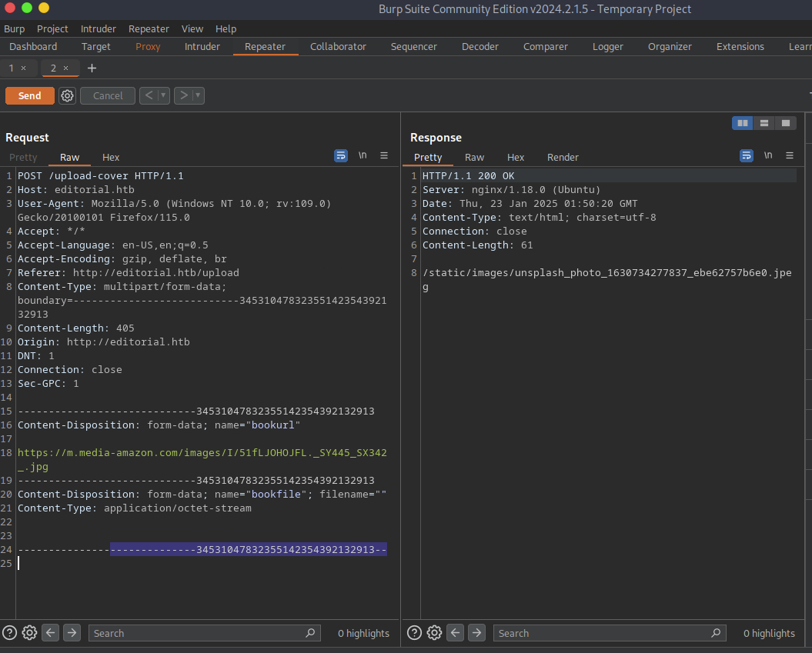Toggle word wrap icon in Response panel
This screenshot has width=812, height=653.
point(746,155)
